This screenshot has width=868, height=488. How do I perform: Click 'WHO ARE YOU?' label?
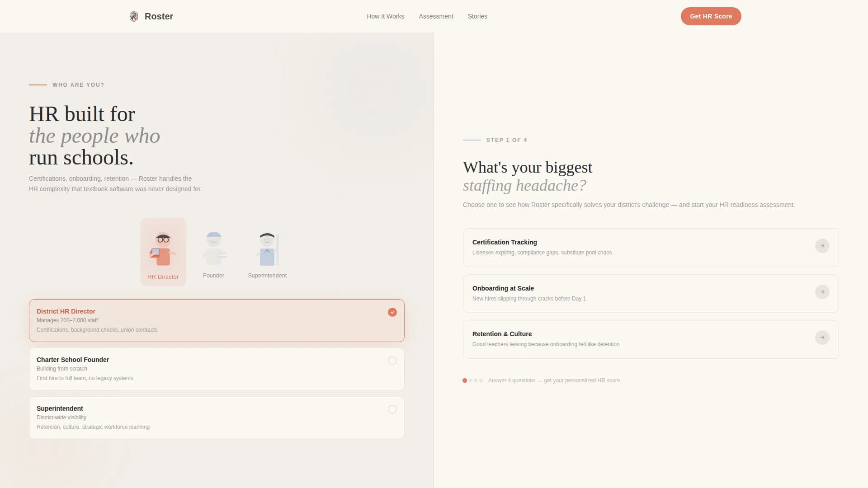[78, 85]
